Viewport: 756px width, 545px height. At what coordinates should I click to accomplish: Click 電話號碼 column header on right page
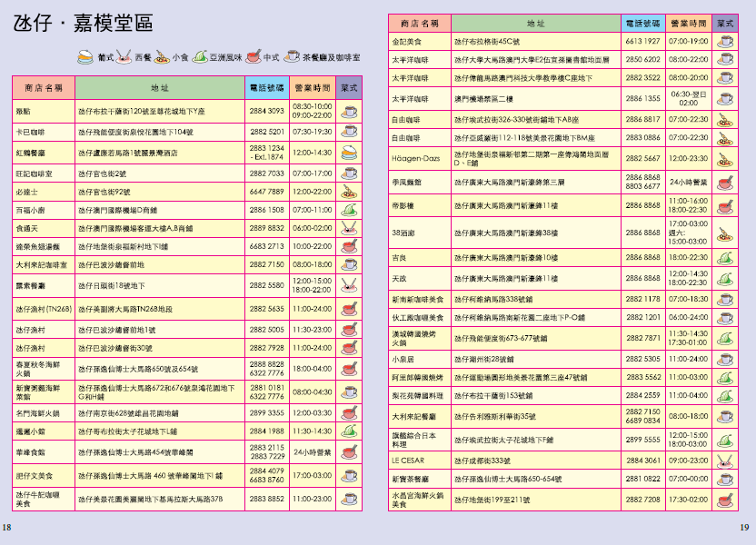point(642,22)
